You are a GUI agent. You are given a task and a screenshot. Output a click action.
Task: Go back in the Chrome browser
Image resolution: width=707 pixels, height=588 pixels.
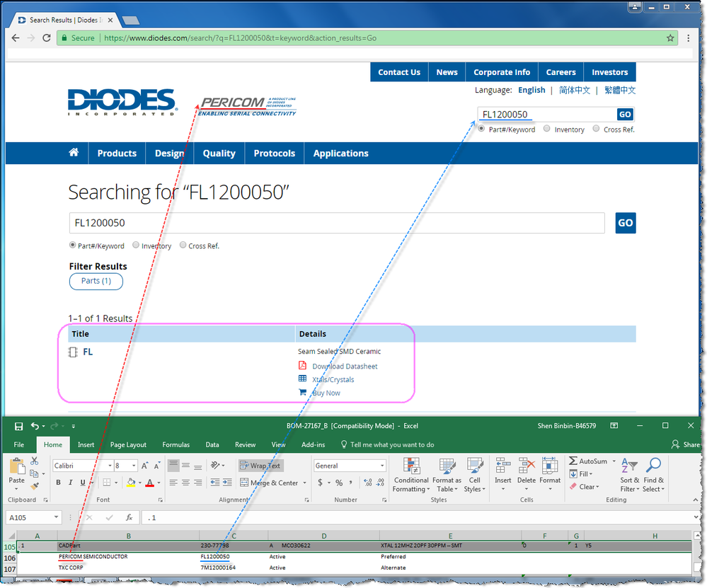16,38
